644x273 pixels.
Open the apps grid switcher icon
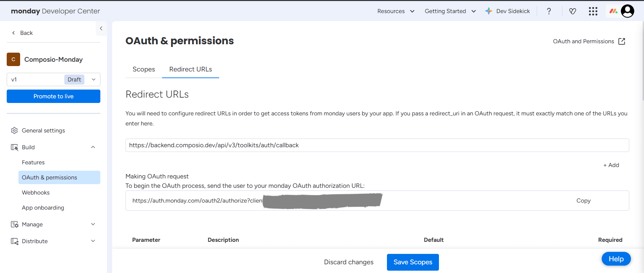[x=593, y=11]
